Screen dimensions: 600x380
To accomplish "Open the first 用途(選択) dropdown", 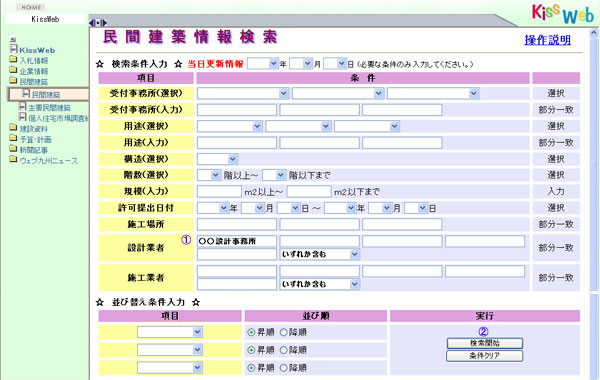I will [x=230, y=126].
